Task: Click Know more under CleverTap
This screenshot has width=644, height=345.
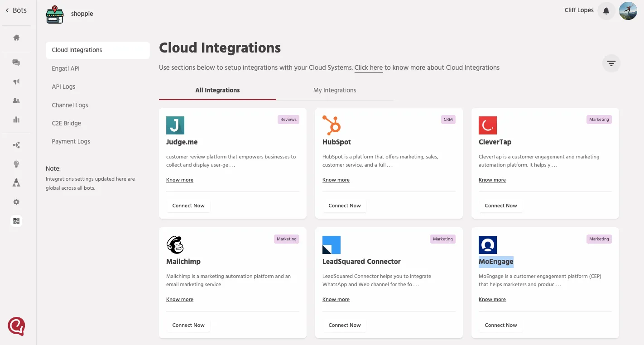Action: 492,180
